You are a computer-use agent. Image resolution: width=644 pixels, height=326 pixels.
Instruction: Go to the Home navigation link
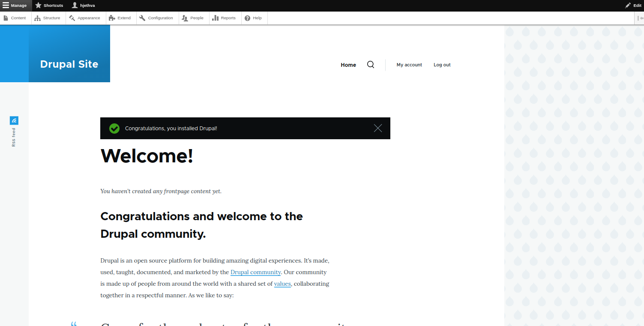click(348, 65)
